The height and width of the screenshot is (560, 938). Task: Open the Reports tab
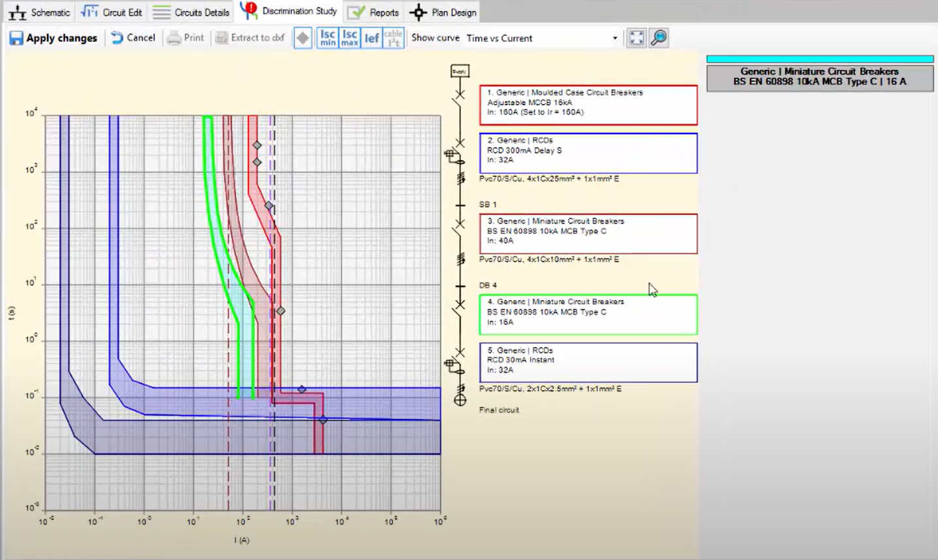click(x=373, y=12)
